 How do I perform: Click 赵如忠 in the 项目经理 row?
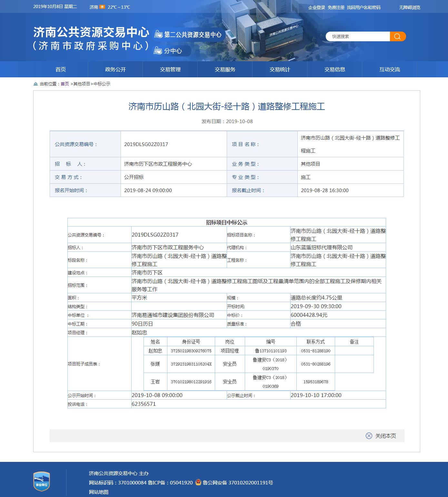click(139, 332)
